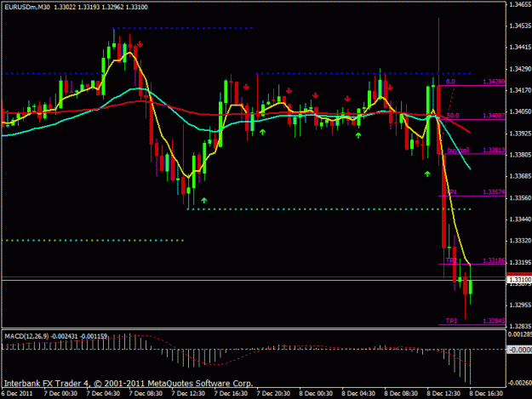Select the TP1 target label
The height and width of the screenshot is (399, 532).
click(451, 192)
